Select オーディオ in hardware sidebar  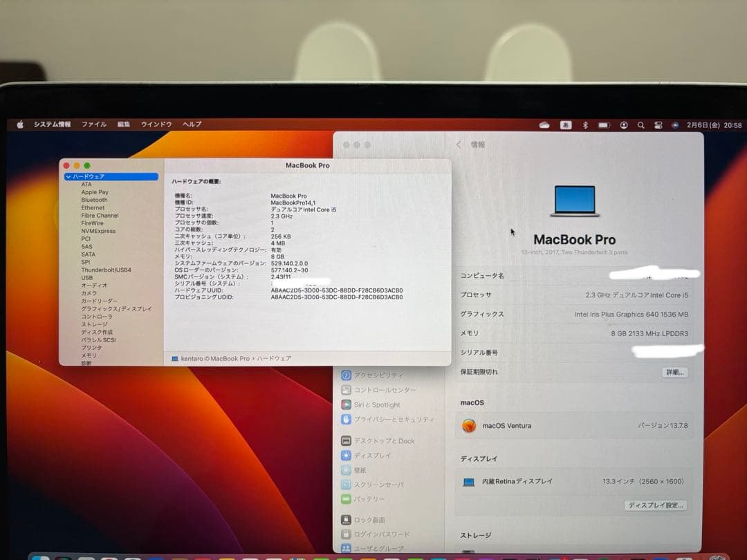pyautogui.click(x=94, y=286)
